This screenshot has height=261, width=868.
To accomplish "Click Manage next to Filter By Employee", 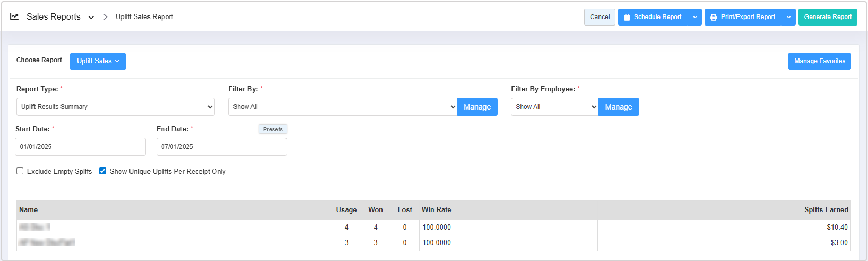I will [x=619, y=107].
